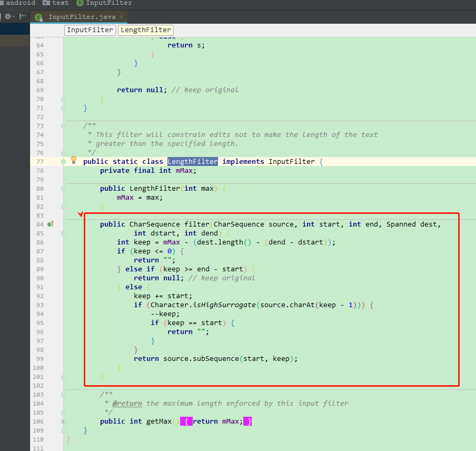Open InputFilter in the navigation bar
This screenshot has height=451, width=476.
tap(108, 3)
